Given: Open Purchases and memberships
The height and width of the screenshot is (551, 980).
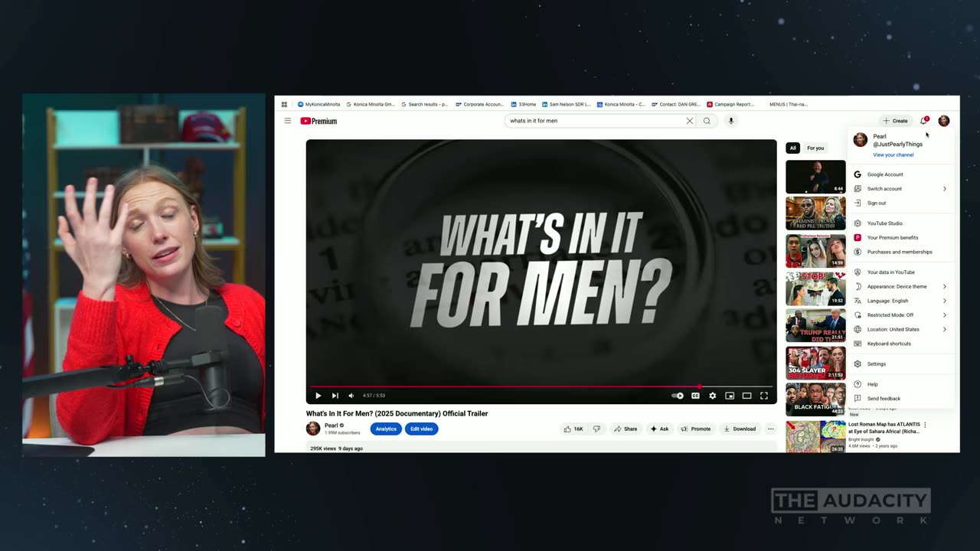Looking at the screenshot, I should (x=902, y=252).
